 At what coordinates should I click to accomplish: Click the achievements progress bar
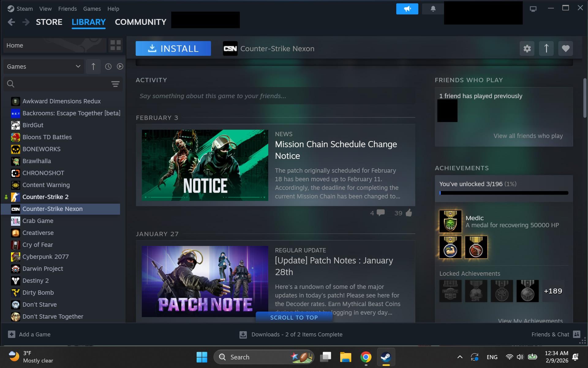tap(503, 193)
